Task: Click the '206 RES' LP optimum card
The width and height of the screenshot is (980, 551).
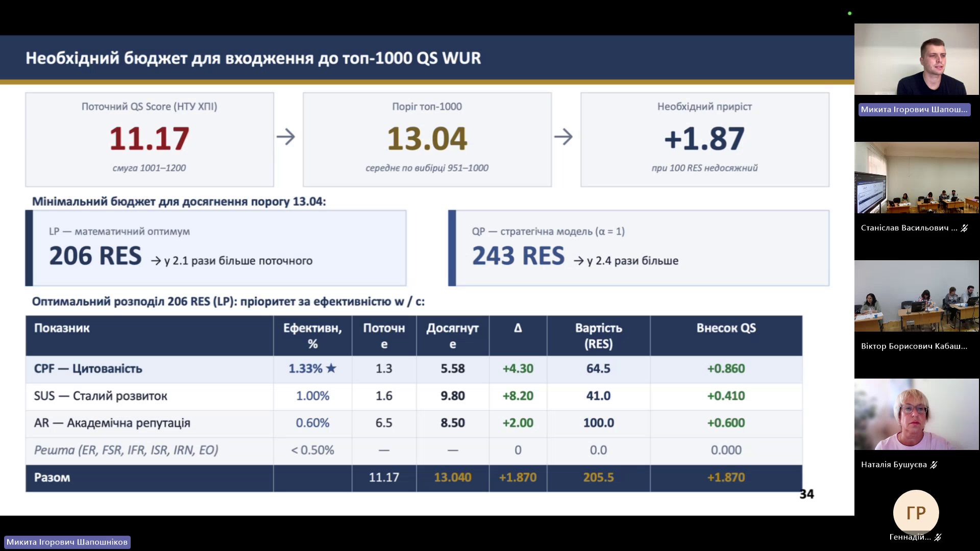Action: point(216,248)
